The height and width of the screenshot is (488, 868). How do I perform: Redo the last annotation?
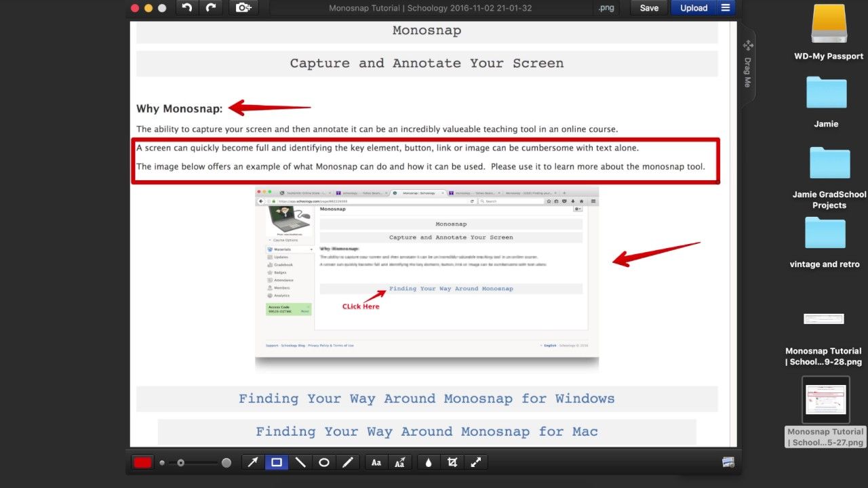210,8
